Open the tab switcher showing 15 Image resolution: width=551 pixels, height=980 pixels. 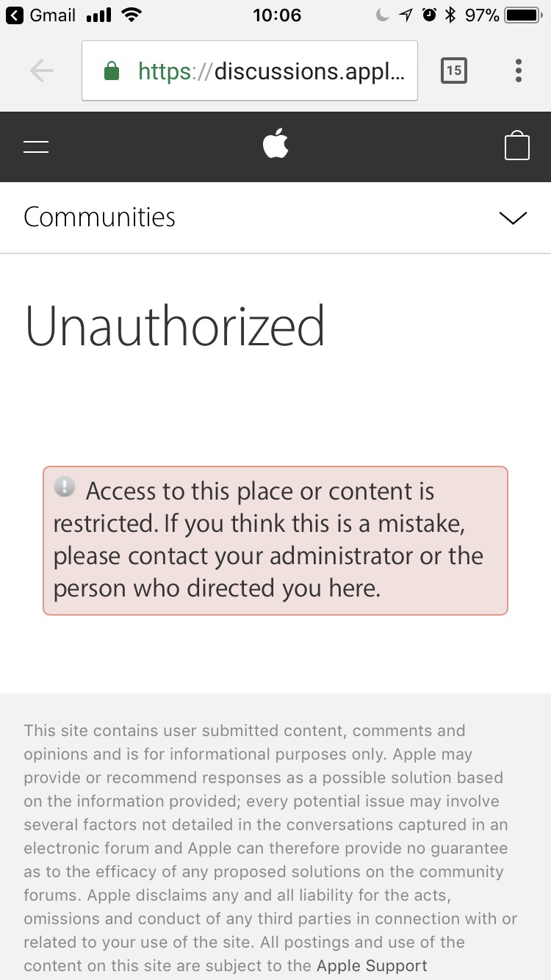[453, 71]
